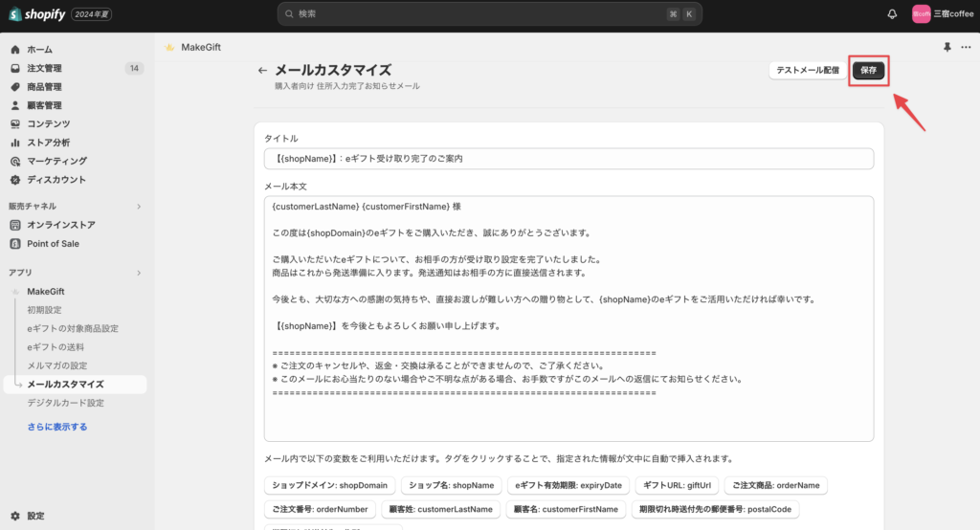980x530 pixels.
Task: Click the online store icon
Action: coord(15,225)
